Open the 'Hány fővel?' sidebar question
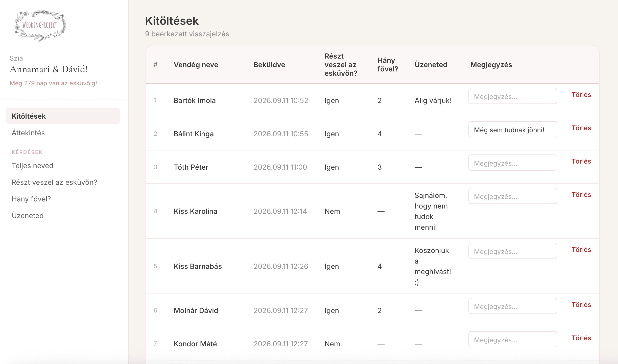 [31, 199]
